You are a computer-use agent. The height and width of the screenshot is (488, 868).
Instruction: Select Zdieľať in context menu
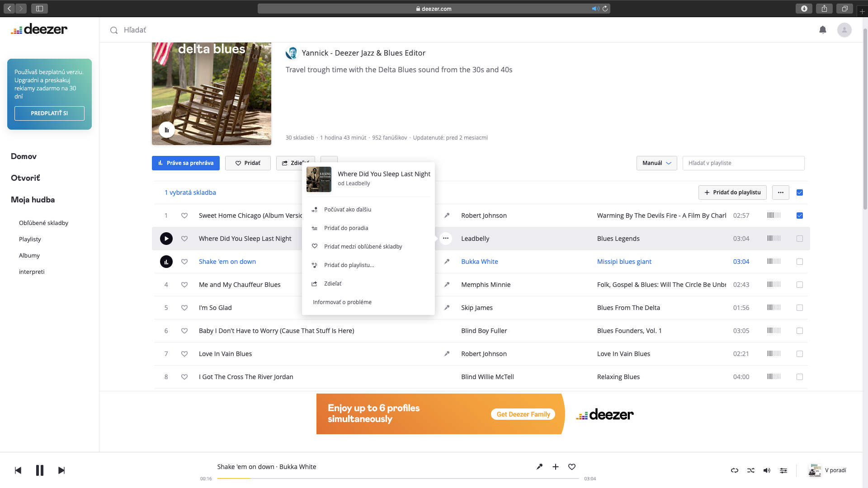click(368, 284)
